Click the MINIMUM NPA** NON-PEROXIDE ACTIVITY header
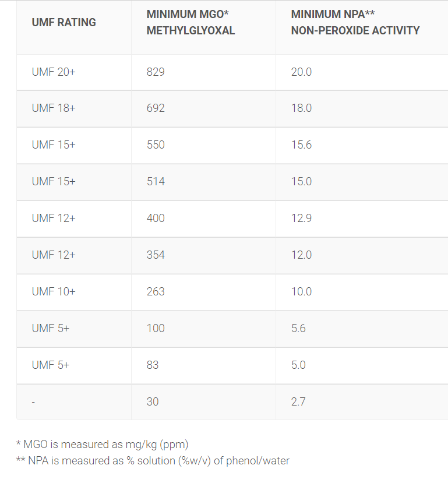The height and width of the screenshot is (497, 448). click(355, 23)
